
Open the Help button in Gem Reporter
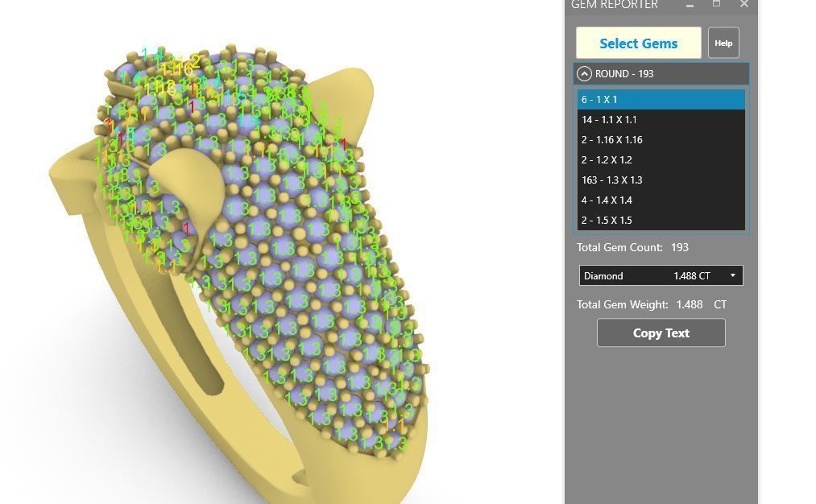(723, 43)
